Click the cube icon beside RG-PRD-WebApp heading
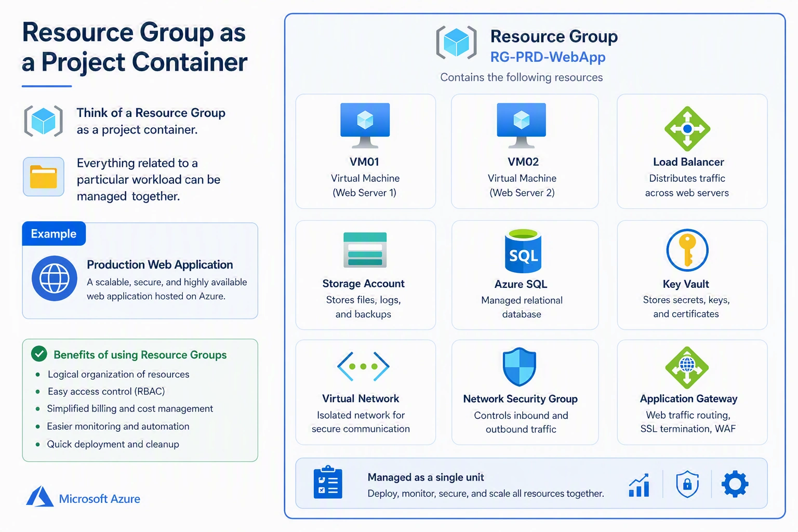The image size is (798, 532). (x=456, y=43)
